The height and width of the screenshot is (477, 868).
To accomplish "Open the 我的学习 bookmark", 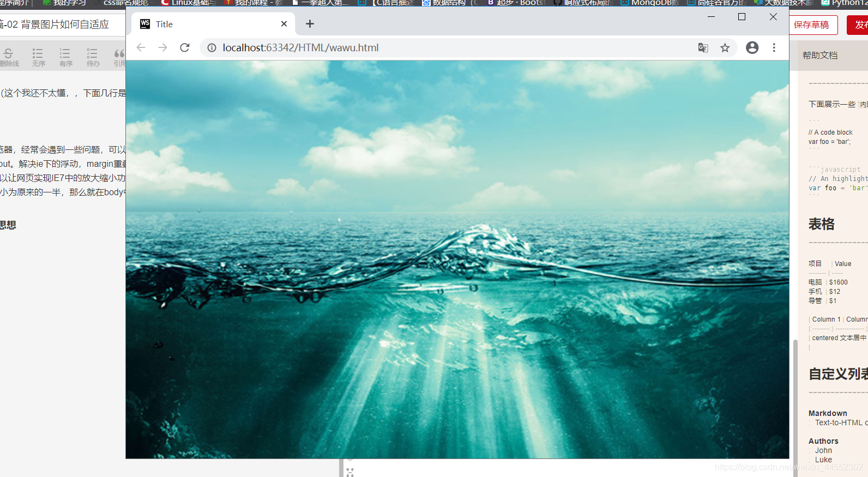I will click(64, 3).
